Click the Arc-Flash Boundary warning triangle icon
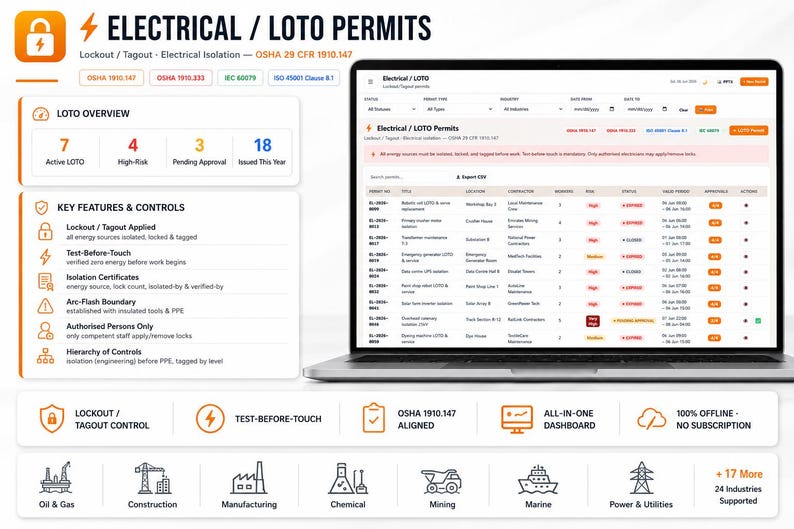The height and width of the screenshot is (529, 794). [x=46, y=306]
